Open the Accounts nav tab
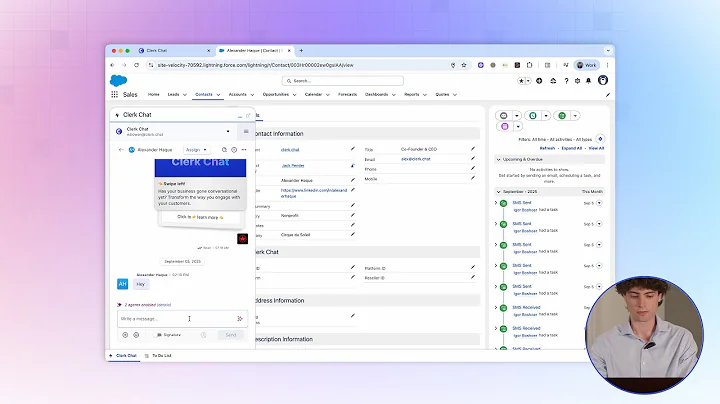The image size is (720, 404). pyautogui.click(x=237, y=95)
